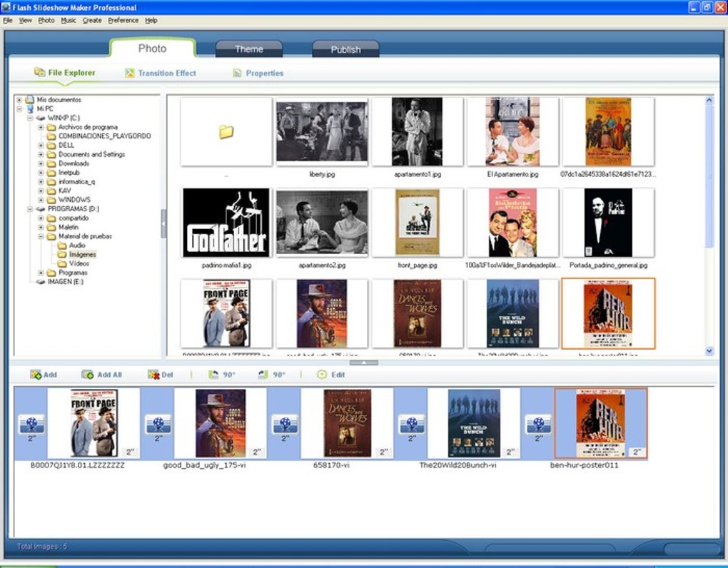Select the COMBINACIONES_PLAYGORDO folder
Viewport: 728px width, 568px height.
pos(104,136)
